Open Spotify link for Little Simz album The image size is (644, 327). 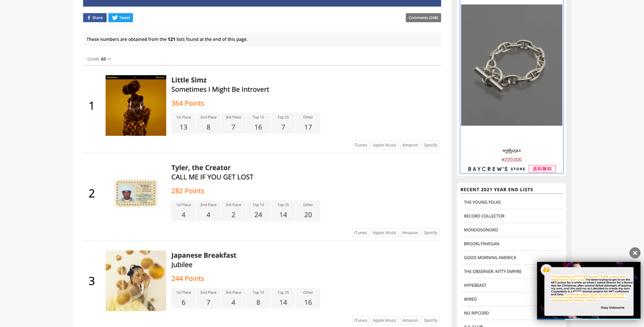[430, 145]
